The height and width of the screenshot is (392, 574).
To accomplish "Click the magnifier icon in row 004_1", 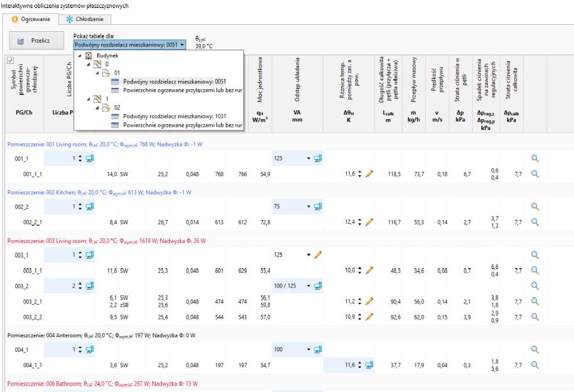I will click(535, 349).
